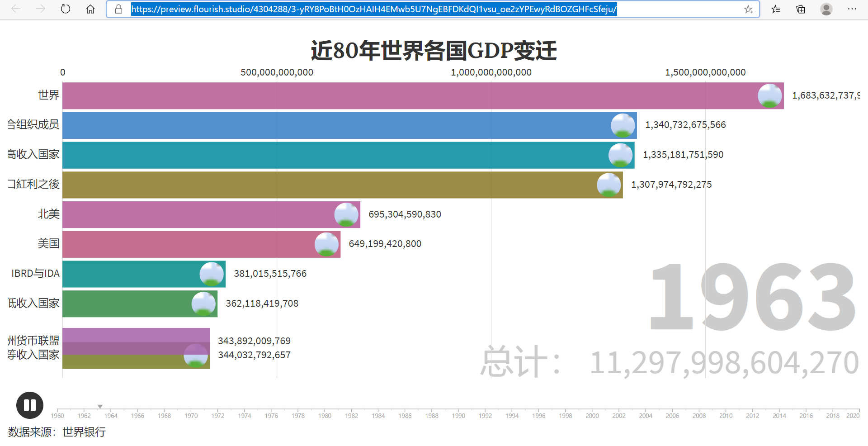Open the browser profile avatar
Viewport: 868px width, 446px height.
coord(826,9)
